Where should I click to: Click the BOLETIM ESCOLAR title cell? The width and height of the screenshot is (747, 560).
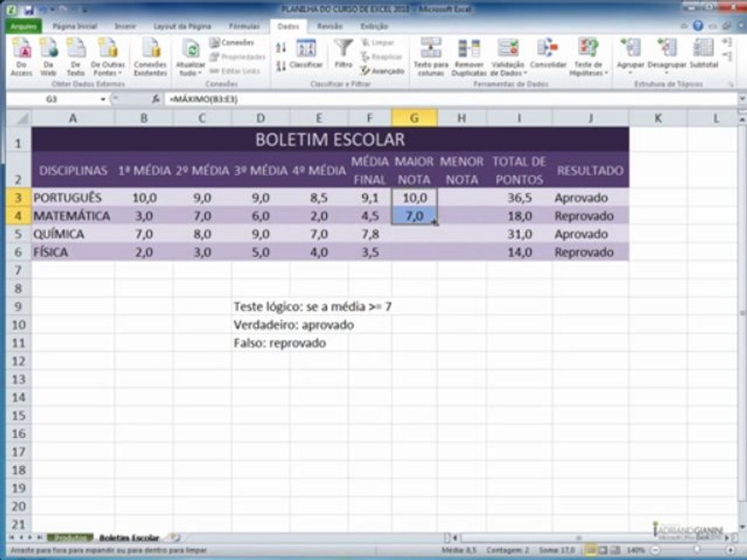tap(330, 139)
